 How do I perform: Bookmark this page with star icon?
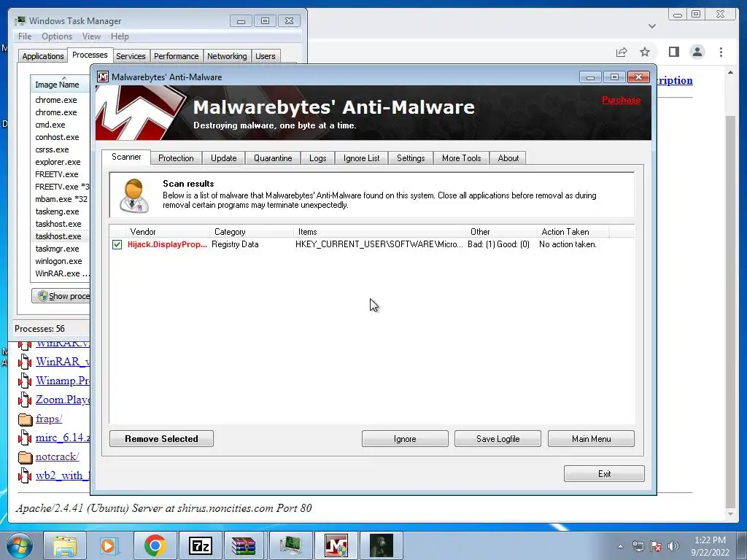645,52
